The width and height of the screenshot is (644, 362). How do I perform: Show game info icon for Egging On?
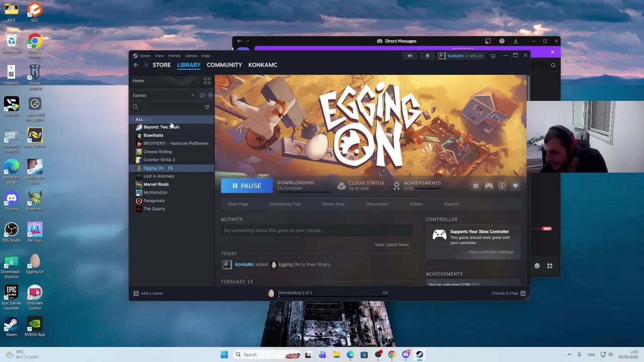tap(502, 186)
